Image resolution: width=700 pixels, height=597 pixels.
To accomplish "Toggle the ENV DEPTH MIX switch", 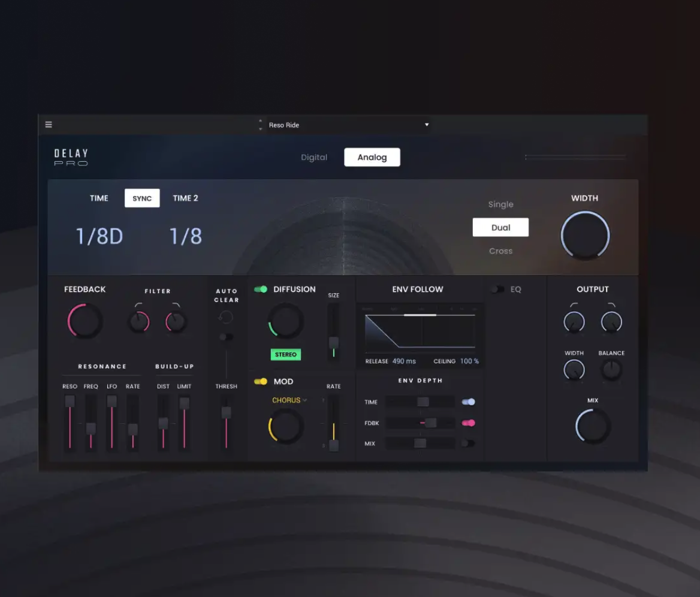I will (468, 444).
